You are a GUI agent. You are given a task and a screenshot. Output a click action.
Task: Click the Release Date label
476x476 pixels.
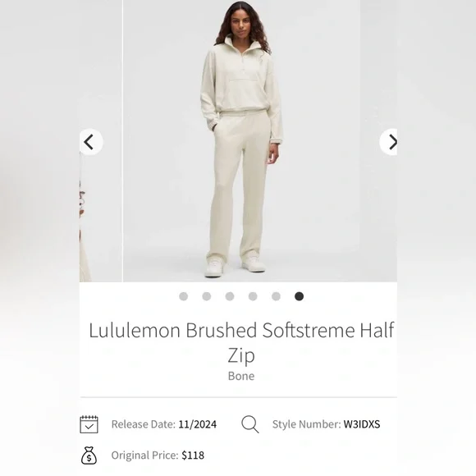tap(144, 424)
